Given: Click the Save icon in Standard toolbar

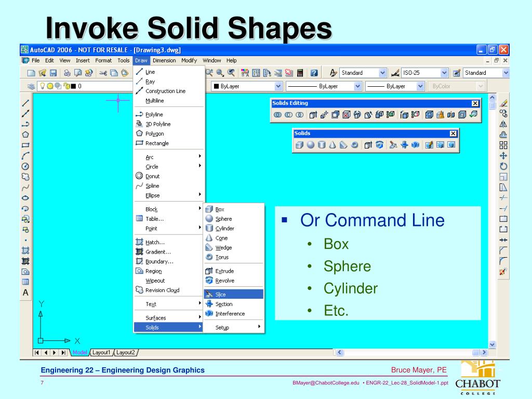Looking at the screenshot, I should click(54, 73).
